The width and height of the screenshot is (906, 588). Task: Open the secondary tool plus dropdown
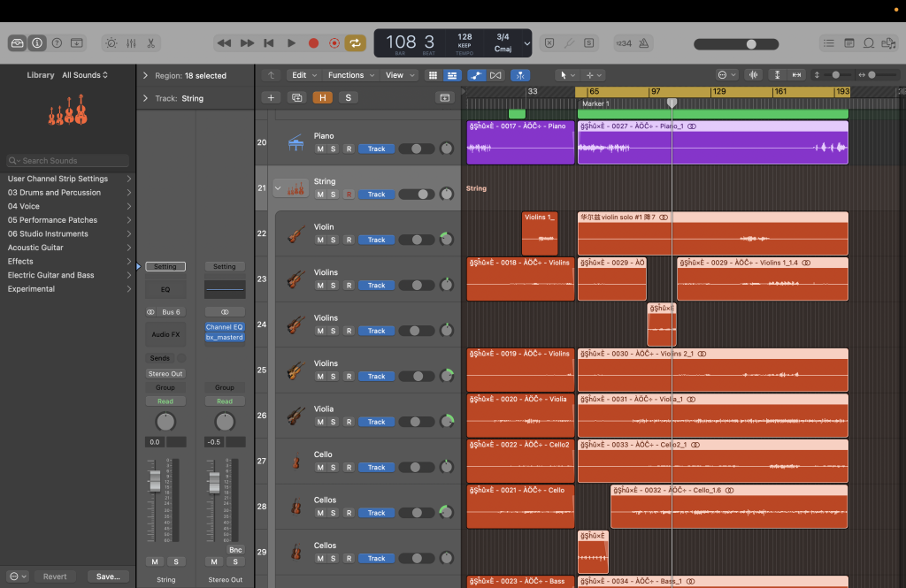pyautogui.click(x=594, y=75)
